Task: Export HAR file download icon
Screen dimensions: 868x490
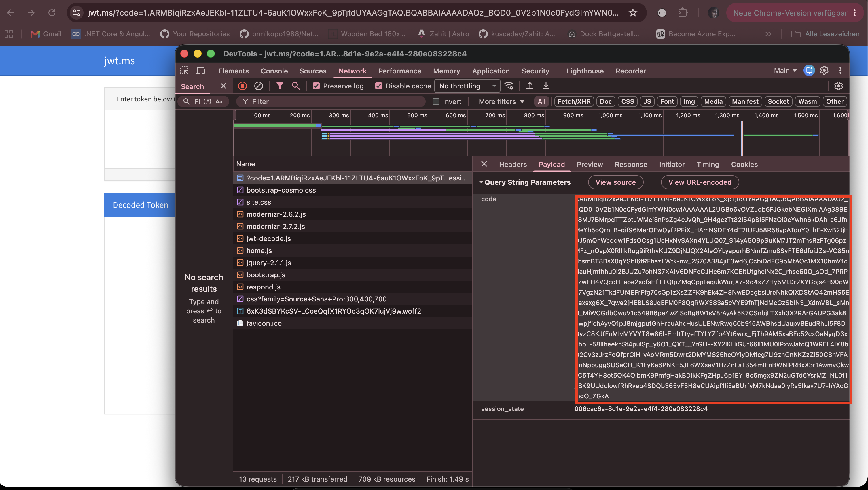Action: [x=546, y=86]
